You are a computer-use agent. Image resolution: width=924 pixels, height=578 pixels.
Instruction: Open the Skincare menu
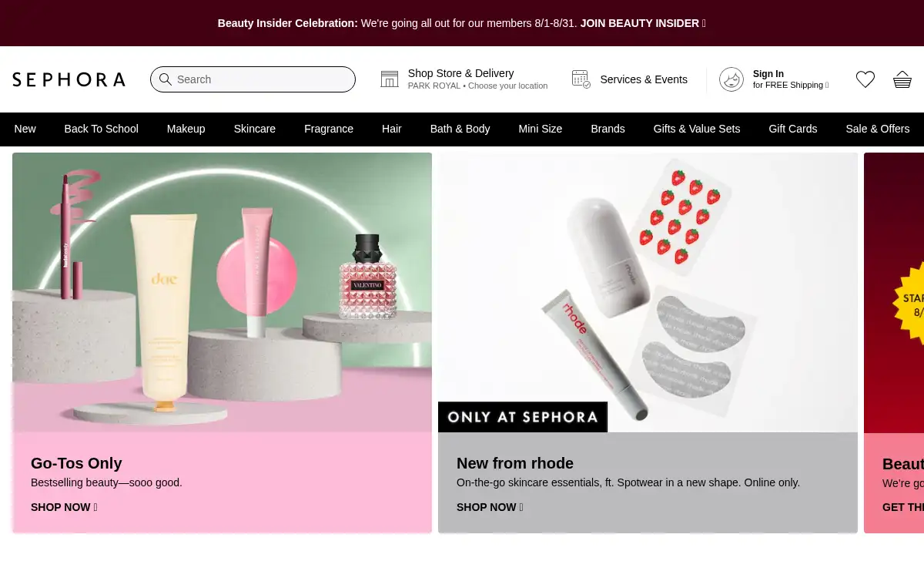pos(255,129)
